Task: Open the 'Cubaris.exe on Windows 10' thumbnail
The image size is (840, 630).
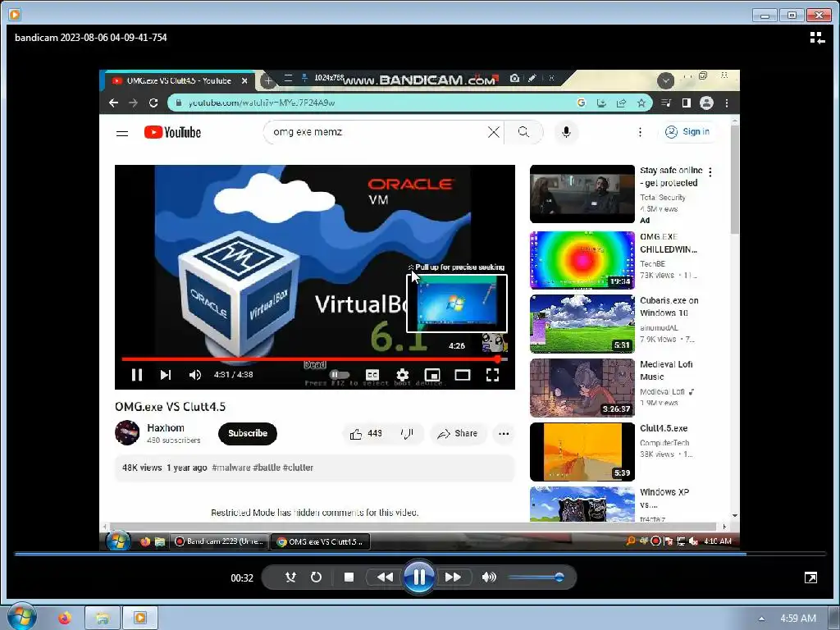Action: (582, 323)
